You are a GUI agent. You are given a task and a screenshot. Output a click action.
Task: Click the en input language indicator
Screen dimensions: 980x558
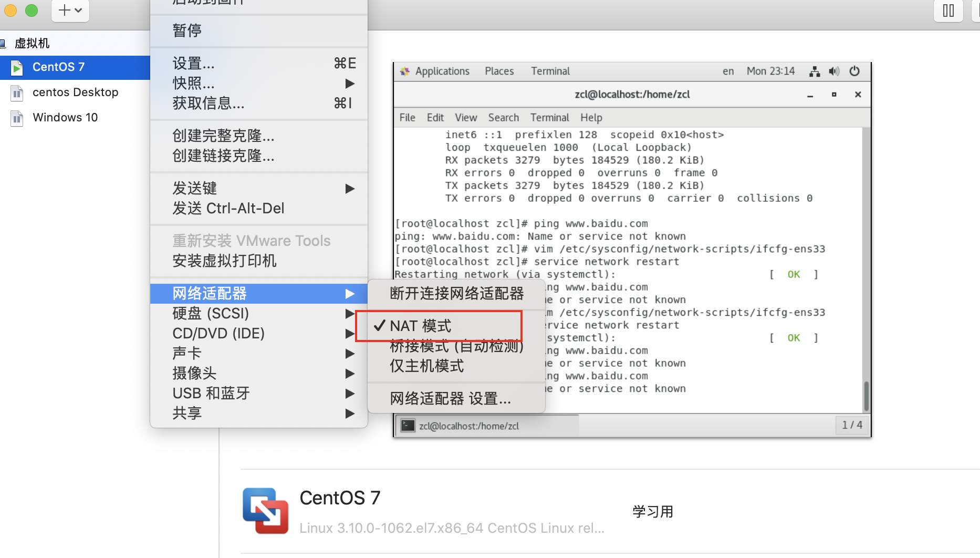pos(728,71)
